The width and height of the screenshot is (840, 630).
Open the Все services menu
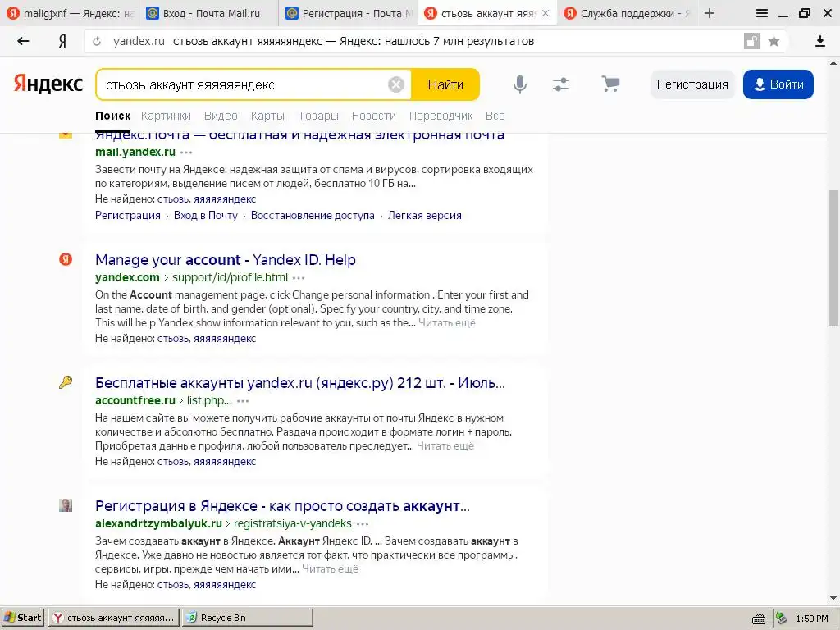coord(495,116)
